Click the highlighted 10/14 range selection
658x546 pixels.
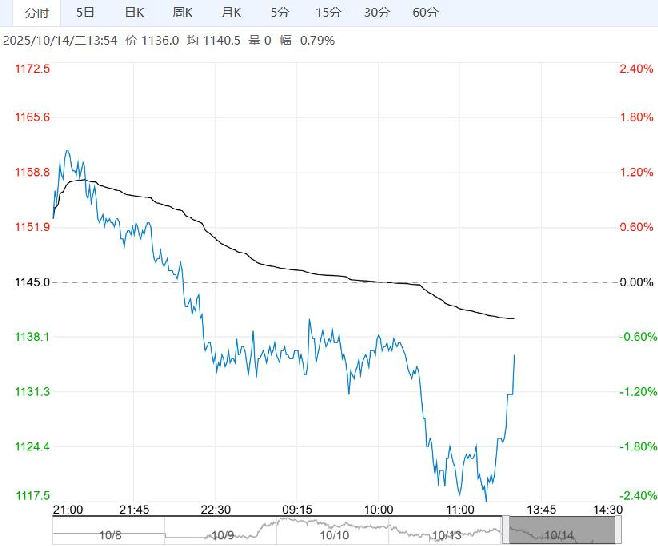[556, 533]
